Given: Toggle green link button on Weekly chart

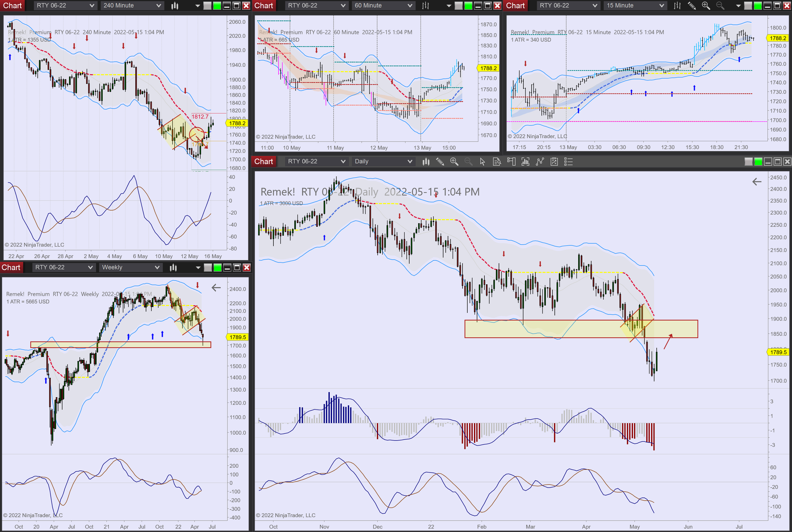Looking at the screenshot, I should click(218, 267).
